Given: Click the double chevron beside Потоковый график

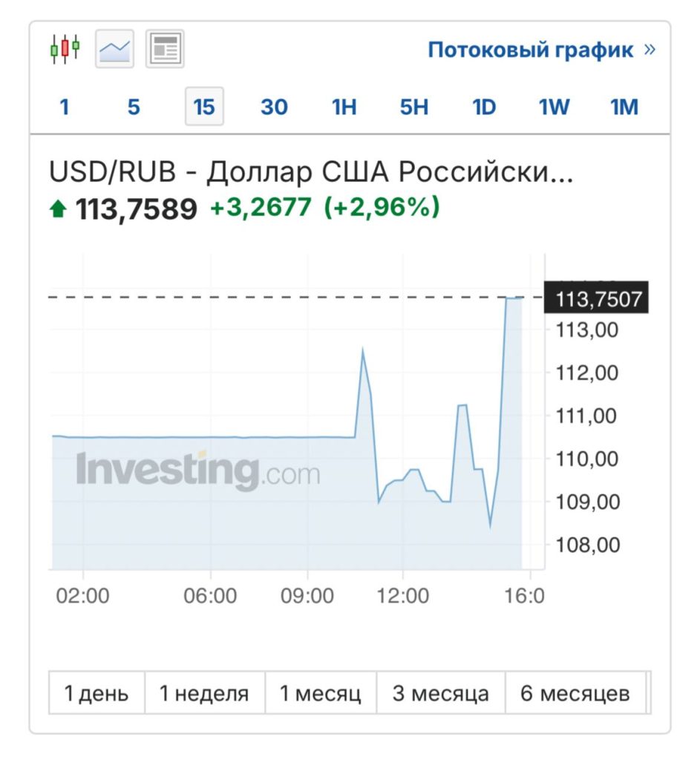Looking at the screenshot, I should [650, 50].
